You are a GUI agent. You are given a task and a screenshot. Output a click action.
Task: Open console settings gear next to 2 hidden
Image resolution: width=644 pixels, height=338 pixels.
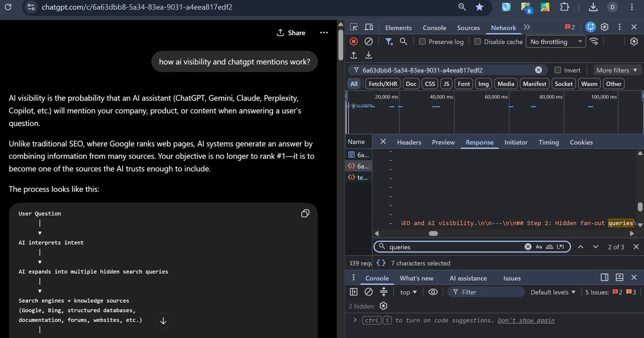pyautogui.click(x=383, y=306)
